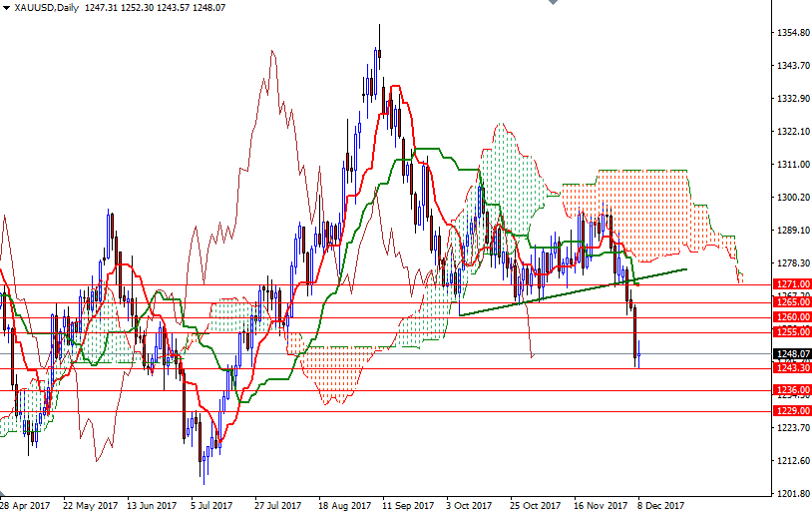Select the green 1255.00 price level tag
812x513 pixels.
(792, 332)
